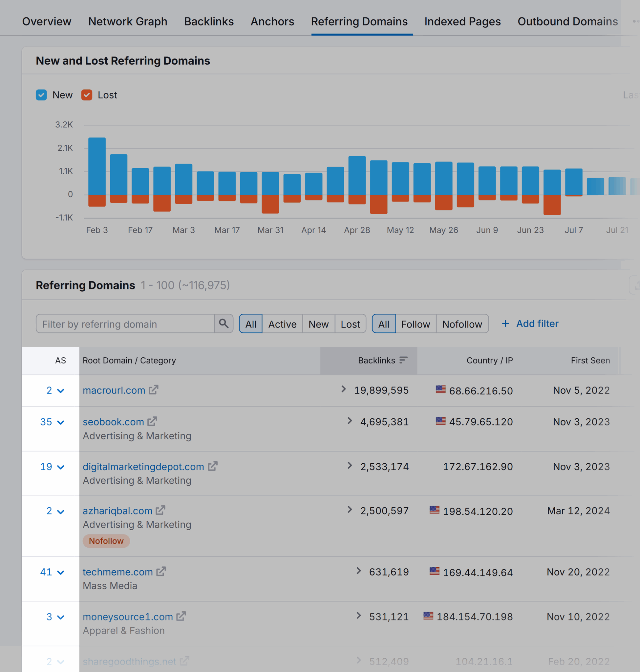Open external link icon beside azhariqbal.com

click(160, 510)
